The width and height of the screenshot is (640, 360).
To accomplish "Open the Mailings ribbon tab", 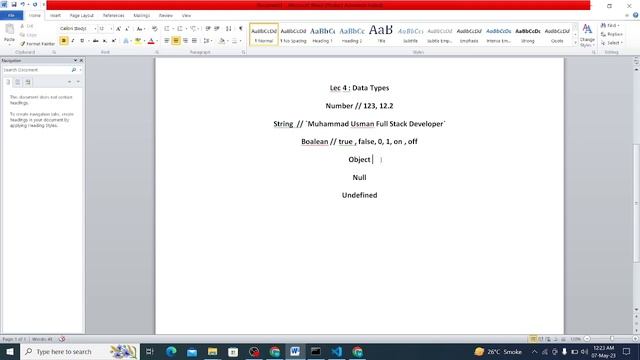I will (x=142, y=16).
